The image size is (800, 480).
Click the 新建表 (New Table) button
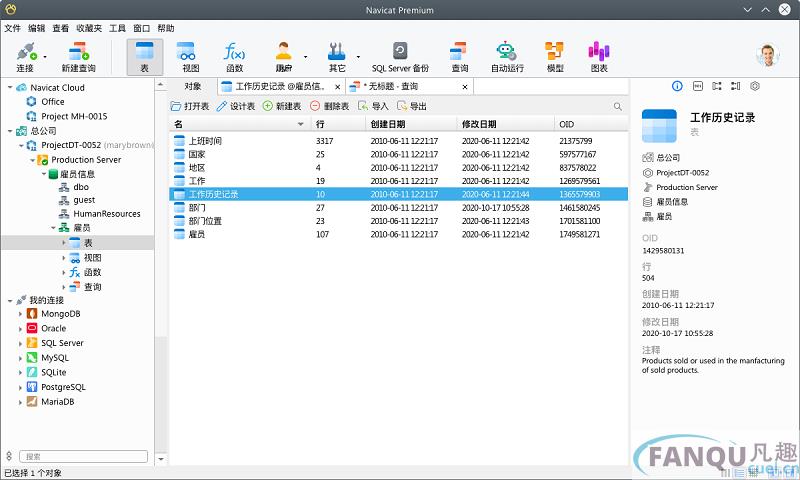pyautogui.click(x=282, y=106)
